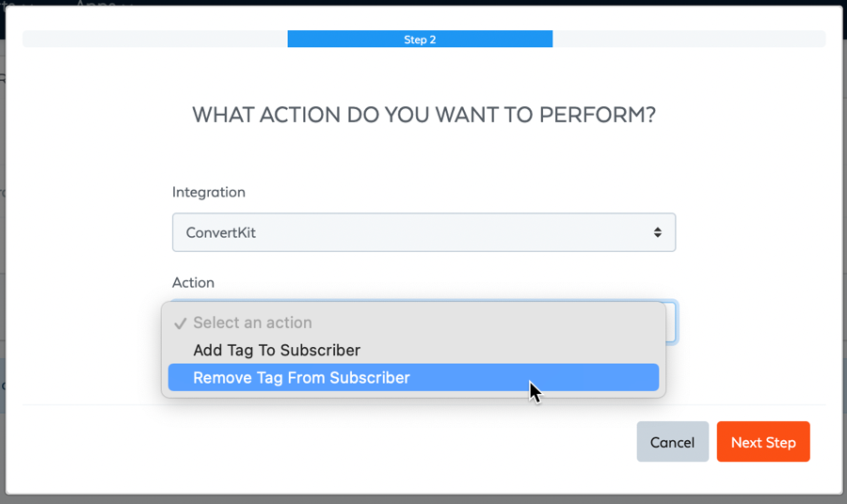Image resolution: width=847 pixels, height=504 pixels.
Task: Click the blue Step 2 progress segment
Action: [x=420, y=39]
